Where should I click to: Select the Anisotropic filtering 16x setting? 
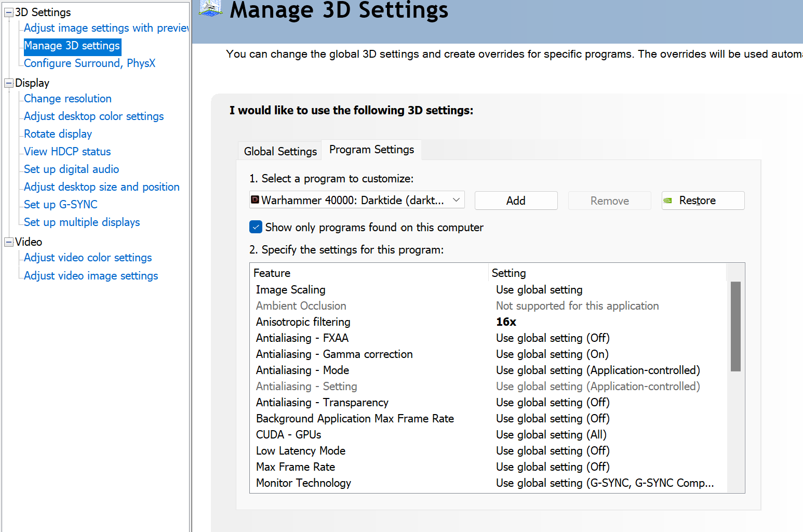point(506,322)
